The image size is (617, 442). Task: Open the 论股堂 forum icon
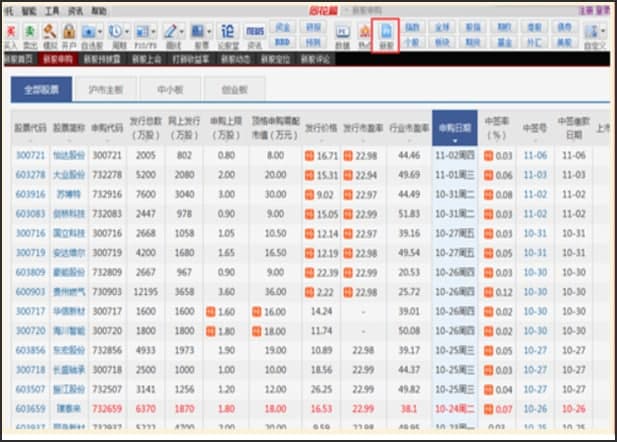point(227,34)
